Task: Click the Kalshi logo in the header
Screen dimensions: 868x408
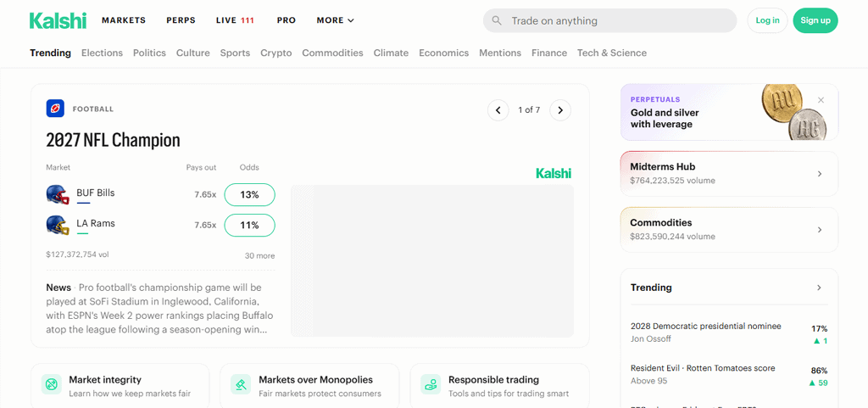Action: 58,20
